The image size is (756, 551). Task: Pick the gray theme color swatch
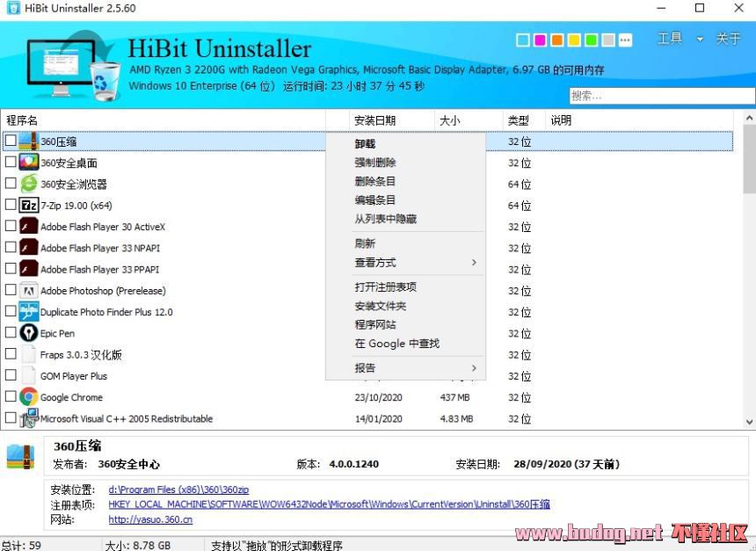pyautogui.click(x=608, y=40)
